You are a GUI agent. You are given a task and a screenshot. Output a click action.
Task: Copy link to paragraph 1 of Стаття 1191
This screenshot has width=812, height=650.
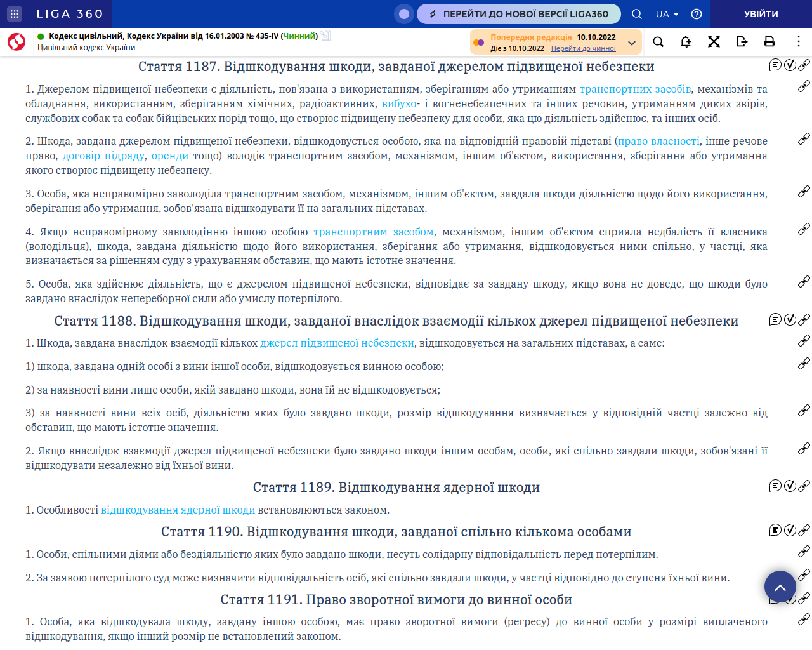point(804,619)
